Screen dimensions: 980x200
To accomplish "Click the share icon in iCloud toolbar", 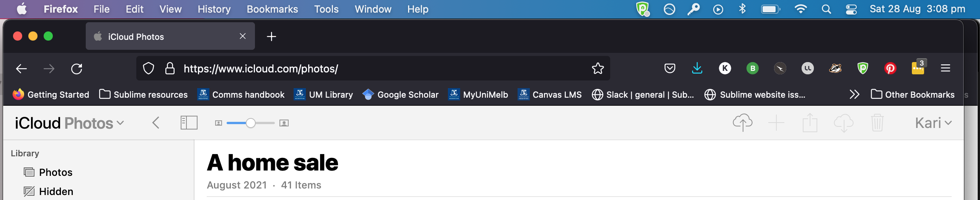I will tap(810, 123).
